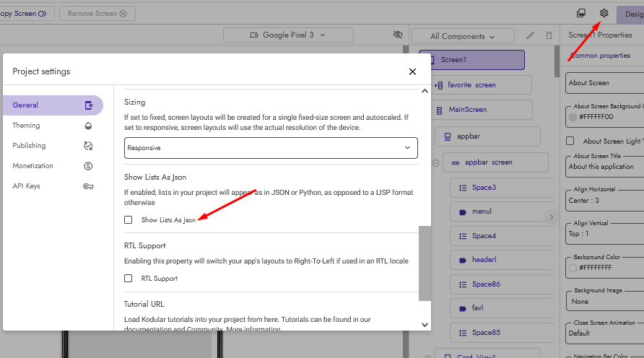Enable the RTL Support checkbox
This screenshot has width=644, height=358.
[129, 278]
